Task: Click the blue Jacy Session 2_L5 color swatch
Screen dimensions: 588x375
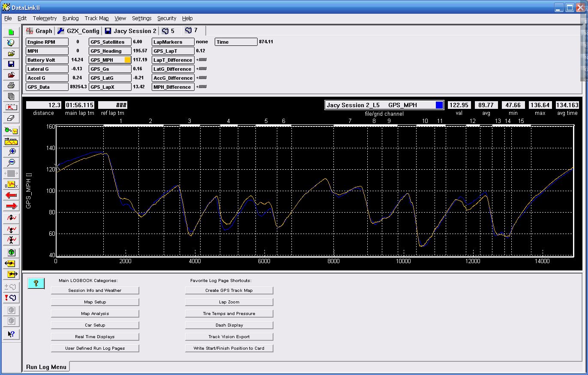Action: 439,105
